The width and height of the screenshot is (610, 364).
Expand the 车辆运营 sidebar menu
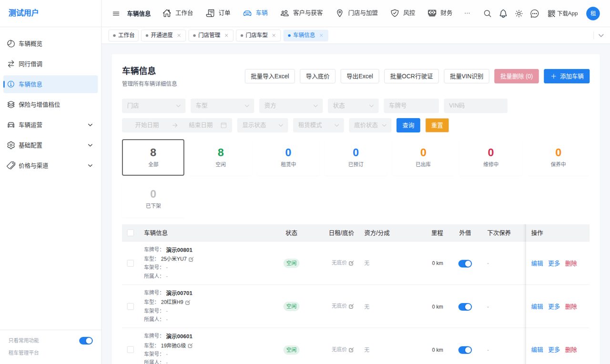tap(51, 125)
